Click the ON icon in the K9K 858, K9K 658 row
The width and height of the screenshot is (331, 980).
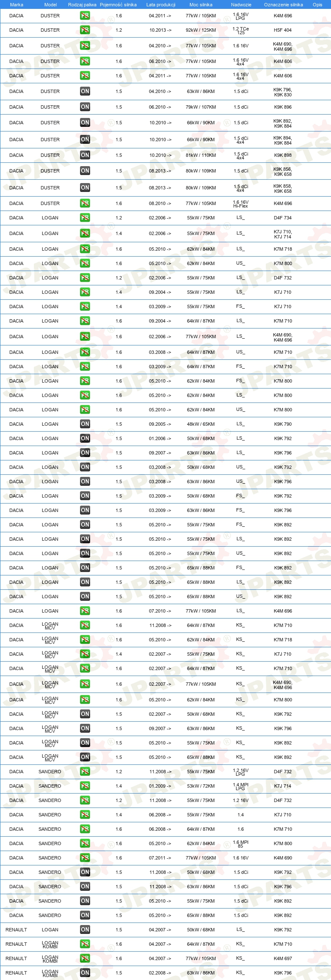tap(85, 188)
